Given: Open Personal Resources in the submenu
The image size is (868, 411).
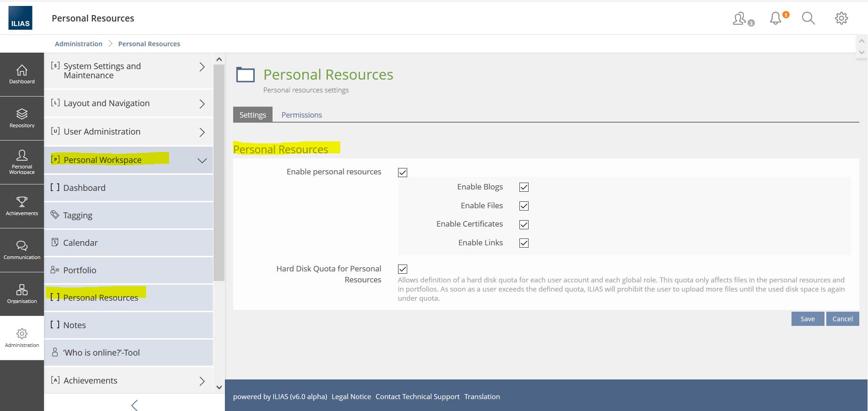Looking at the screenshot, I should click(x=129, y=297).
